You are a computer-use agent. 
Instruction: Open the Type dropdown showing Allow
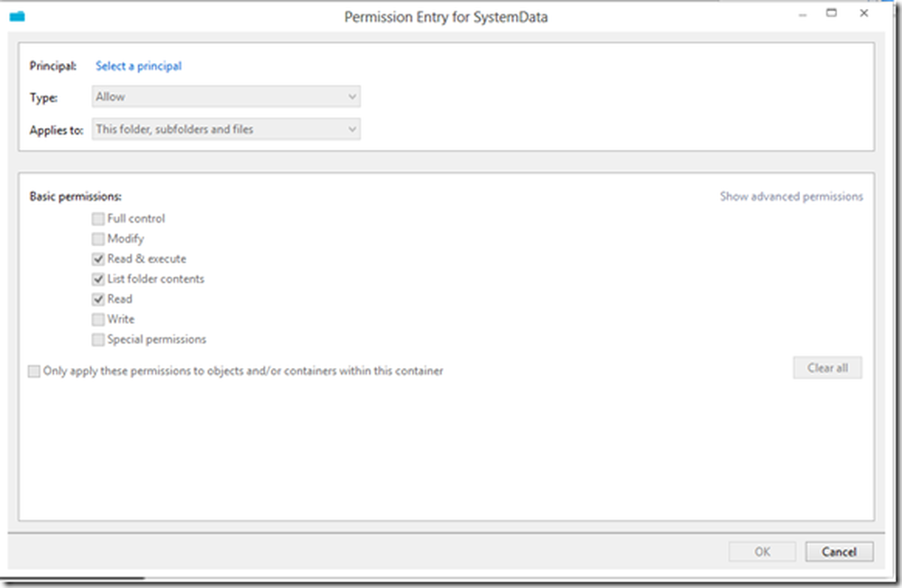(226, 96)
